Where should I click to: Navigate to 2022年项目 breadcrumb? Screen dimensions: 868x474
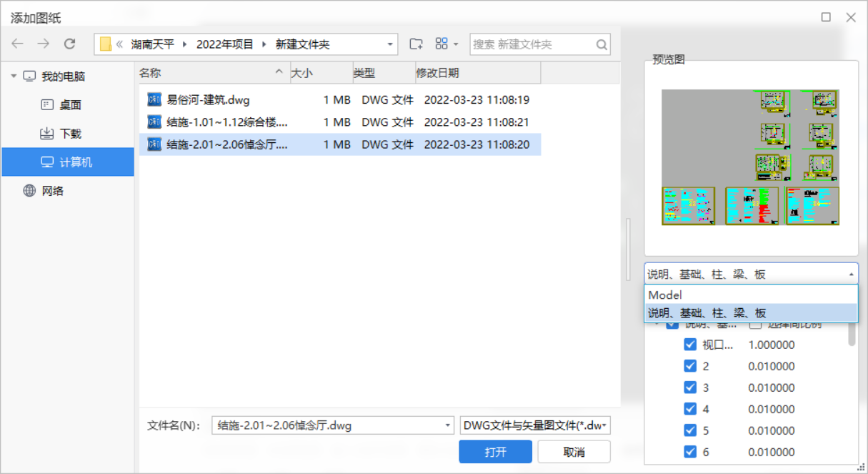click(225, 44)
